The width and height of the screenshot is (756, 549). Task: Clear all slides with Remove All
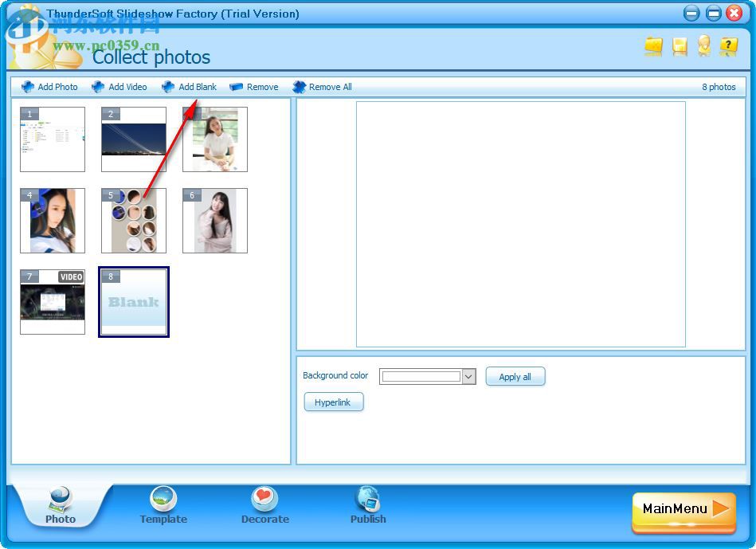(x=322, y=87)
